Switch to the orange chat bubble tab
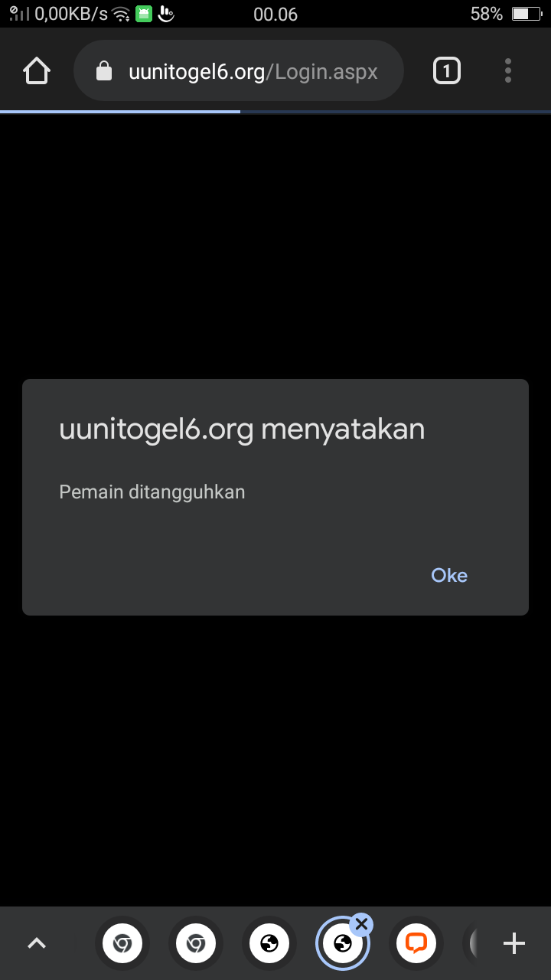 point(416,943)
